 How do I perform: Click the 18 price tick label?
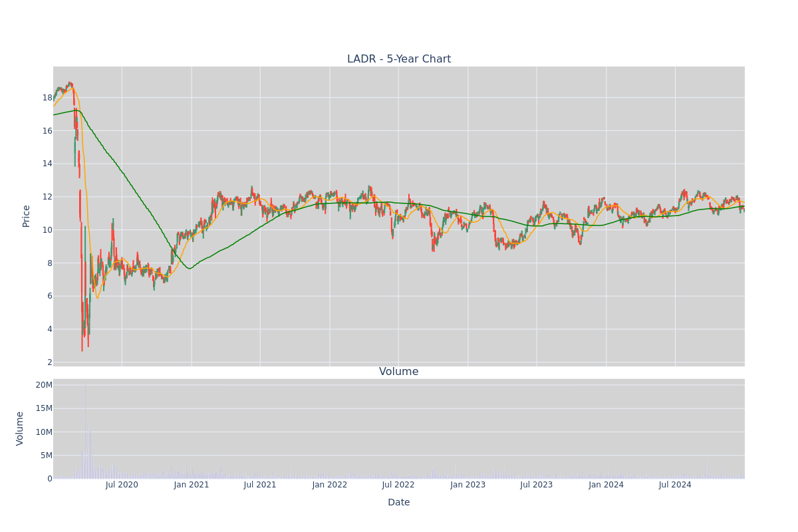(47, 98)
